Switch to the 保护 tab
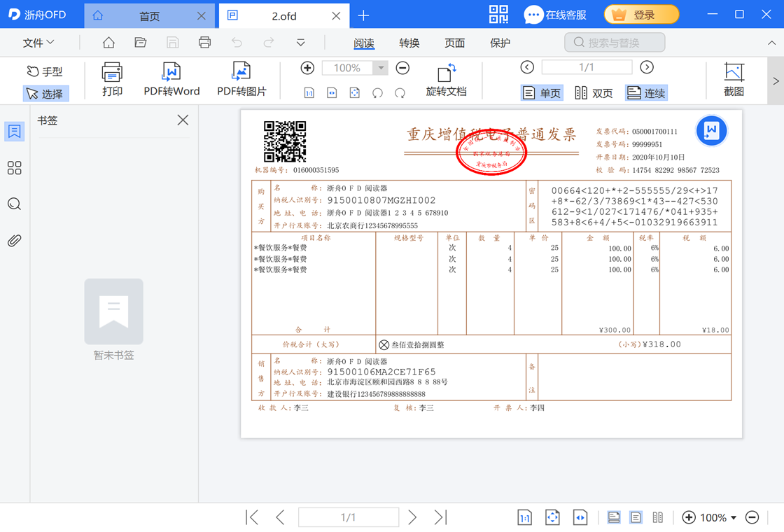 pos(500,43)
